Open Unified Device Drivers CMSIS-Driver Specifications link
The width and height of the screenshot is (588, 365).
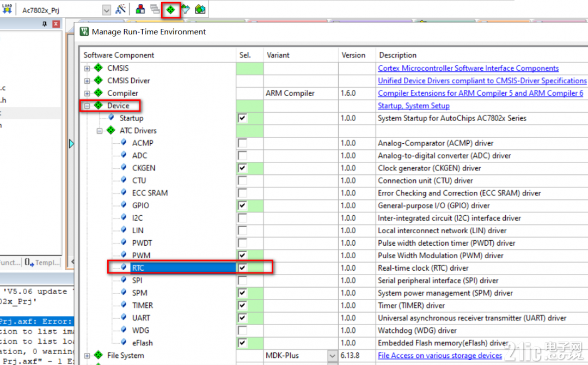point(482,81)
